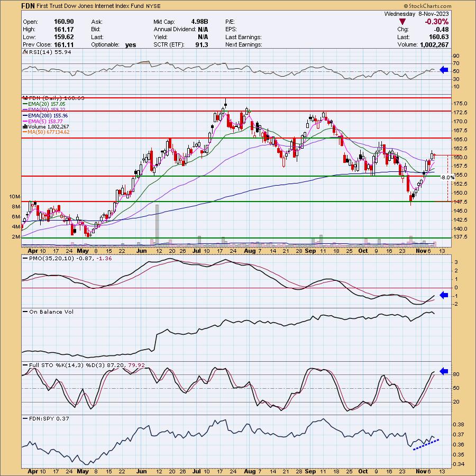Click the RSI(14) 55.94 label
Viewport: 476px width, 476px height.
[50, 52]
